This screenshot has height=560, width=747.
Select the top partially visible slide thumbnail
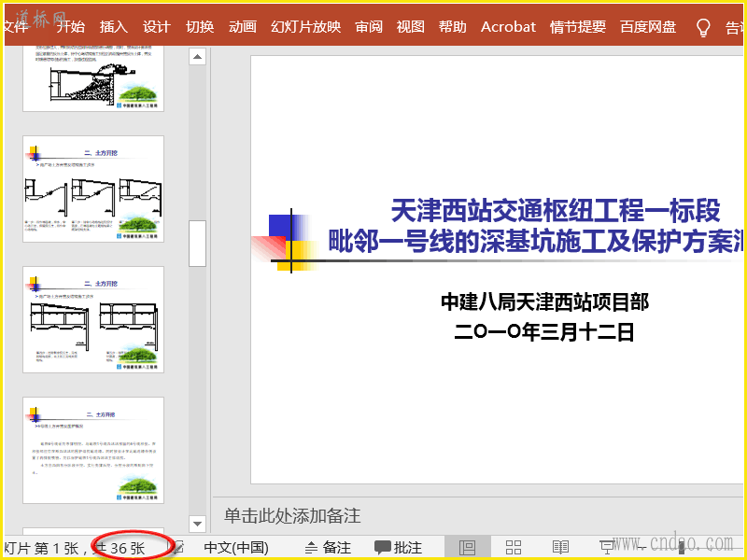click(93, 78)
